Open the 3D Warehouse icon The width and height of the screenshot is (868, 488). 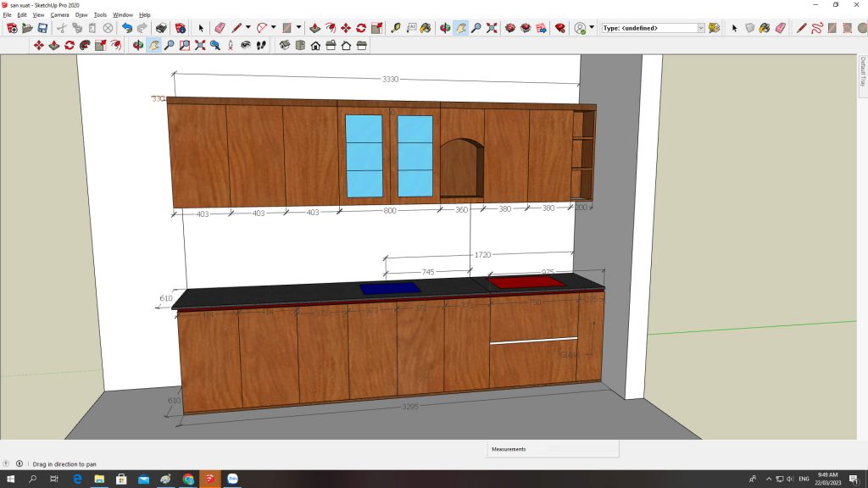(x=509, y=28)
